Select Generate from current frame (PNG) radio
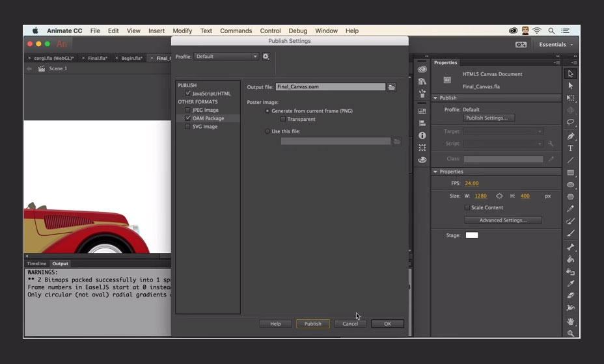Image resolution: width=604 pixels, height=364 pixels. [x=268, y=110]
